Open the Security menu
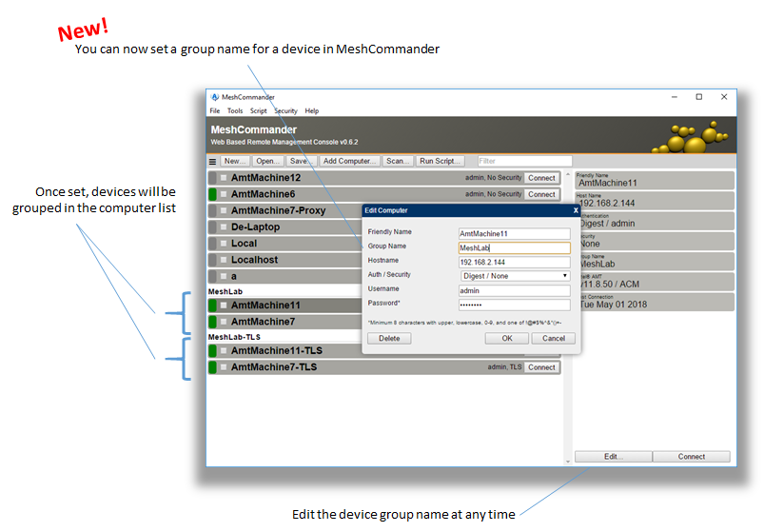This screenshot has height=532, width=764. [285, 111]
